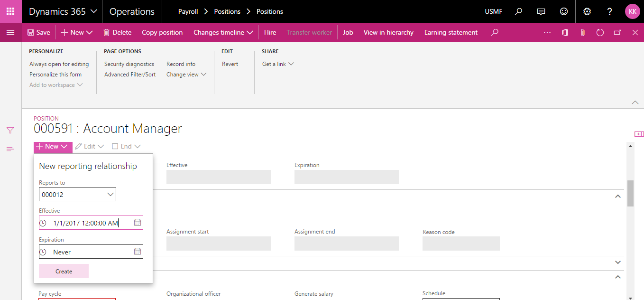644x300 pixels.
Task: Click first Positions breadcrumb
Action: [227, 11]
